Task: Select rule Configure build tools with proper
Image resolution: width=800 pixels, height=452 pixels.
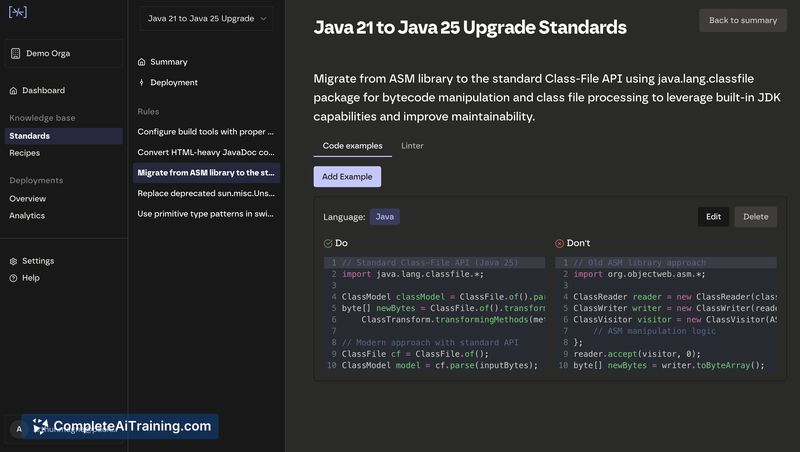Action: (206, 132)
